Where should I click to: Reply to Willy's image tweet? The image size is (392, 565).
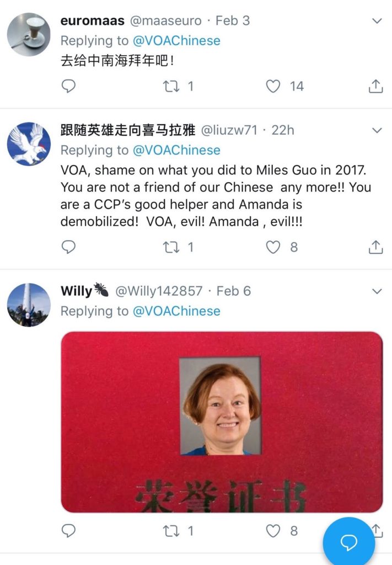pos(68,530)
